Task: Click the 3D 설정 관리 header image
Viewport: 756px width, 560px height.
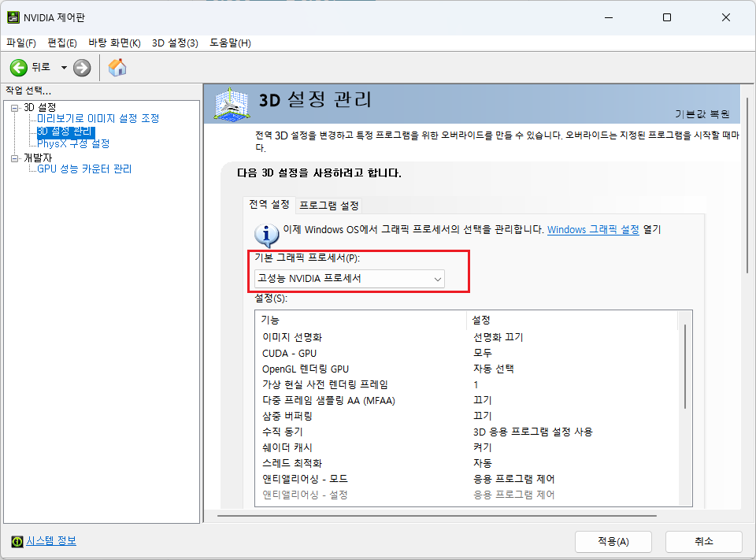Action: (232, 104)
